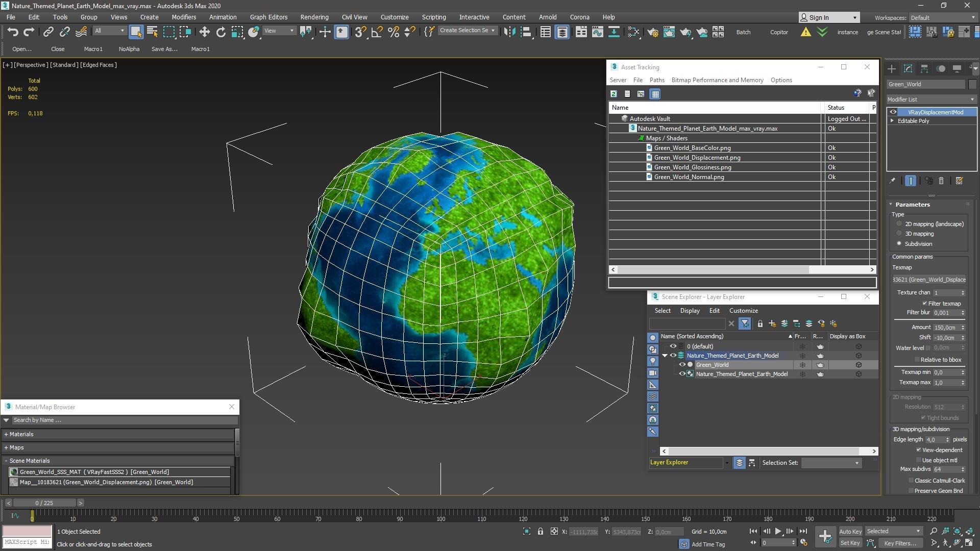Open the Workspaces Default dropdown
This screenshot has width=980, height=551.
click(943, 18)
